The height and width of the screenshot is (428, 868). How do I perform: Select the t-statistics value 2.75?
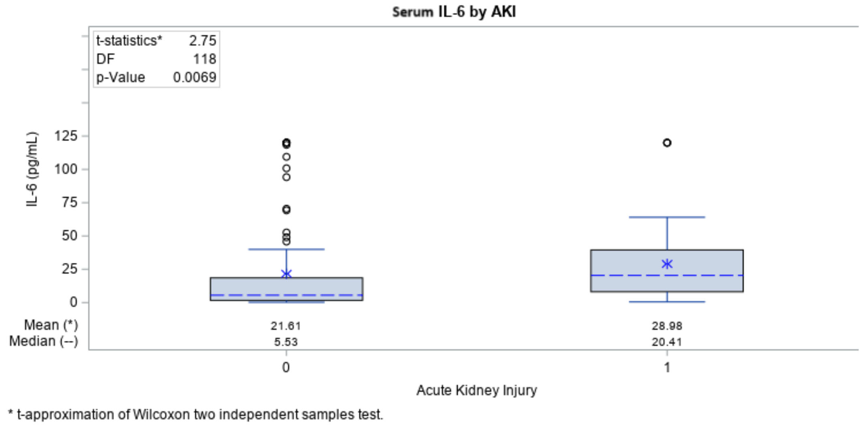[x=203, y=41]
